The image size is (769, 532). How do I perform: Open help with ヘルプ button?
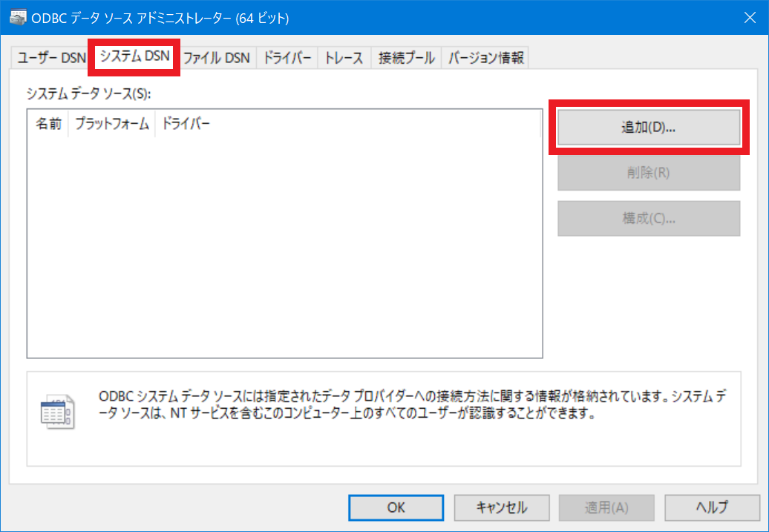712,507
